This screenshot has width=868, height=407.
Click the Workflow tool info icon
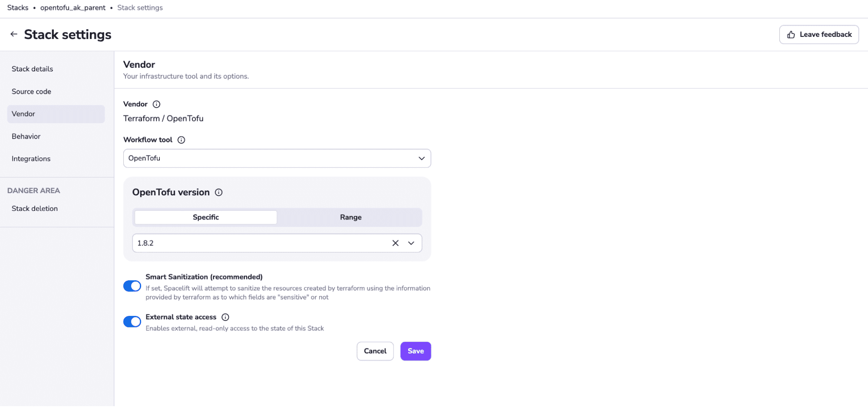pos(182,140)
